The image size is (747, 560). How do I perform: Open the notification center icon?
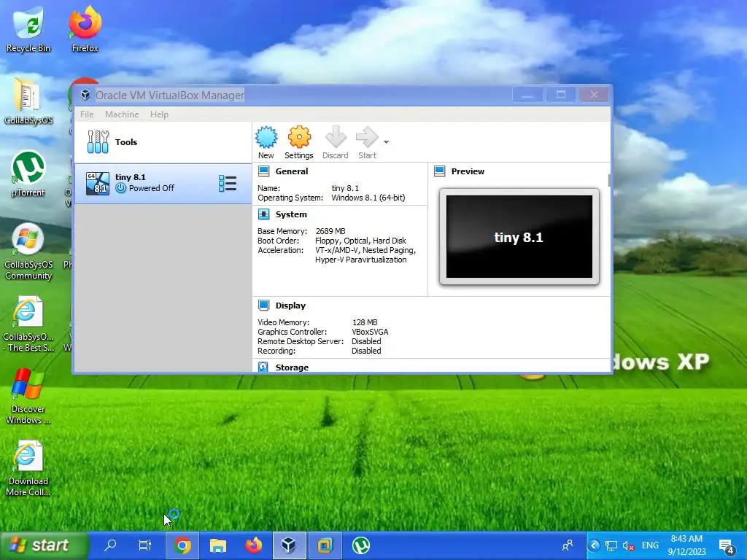727,545
